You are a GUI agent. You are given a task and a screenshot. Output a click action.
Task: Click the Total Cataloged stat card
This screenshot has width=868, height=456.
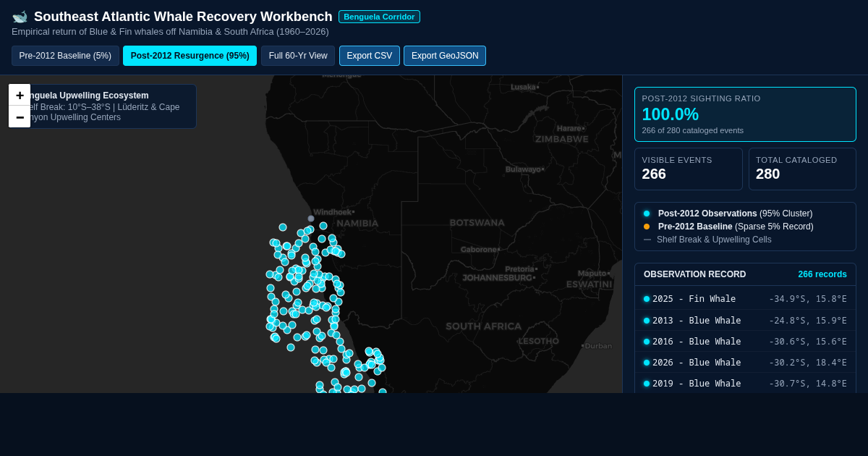pos(802,169)
